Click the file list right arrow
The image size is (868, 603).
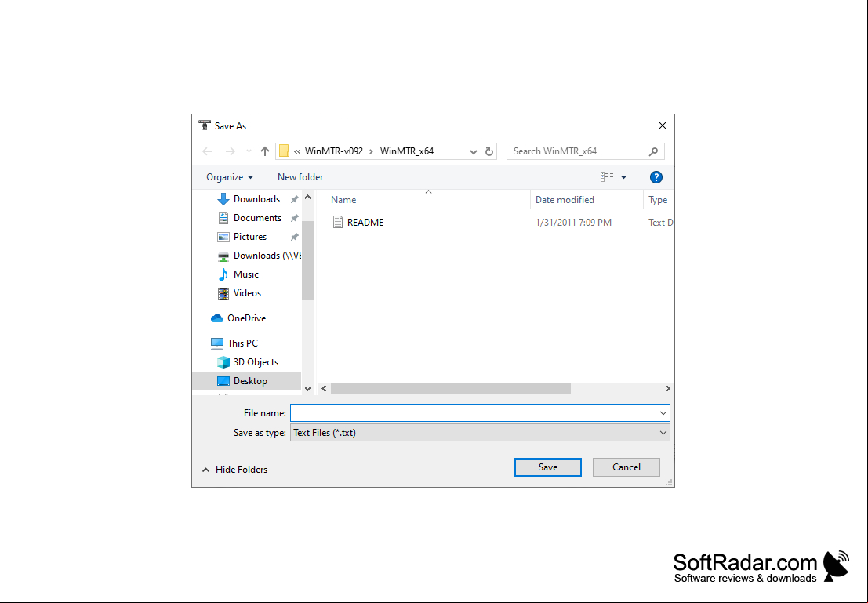click(x=667, y=389)
